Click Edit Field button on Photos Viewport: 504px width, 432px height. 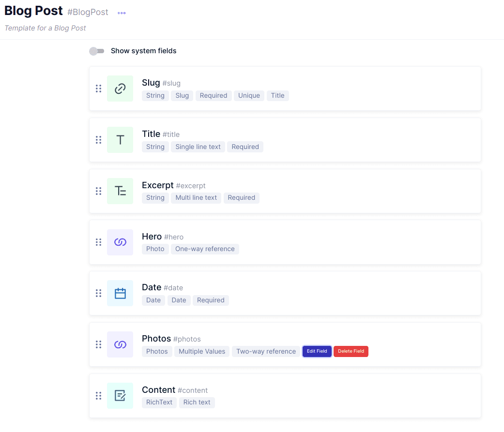(317, 352)
